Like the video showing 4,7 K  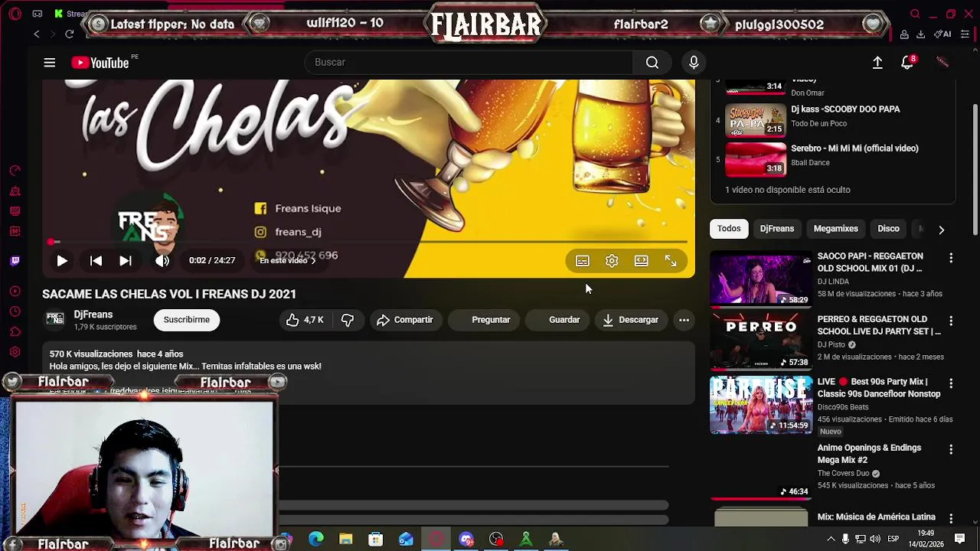tap(305, 320)
